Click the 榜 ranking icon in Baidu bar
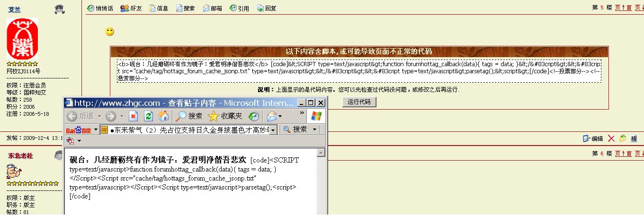 click(x=104, y=130)
